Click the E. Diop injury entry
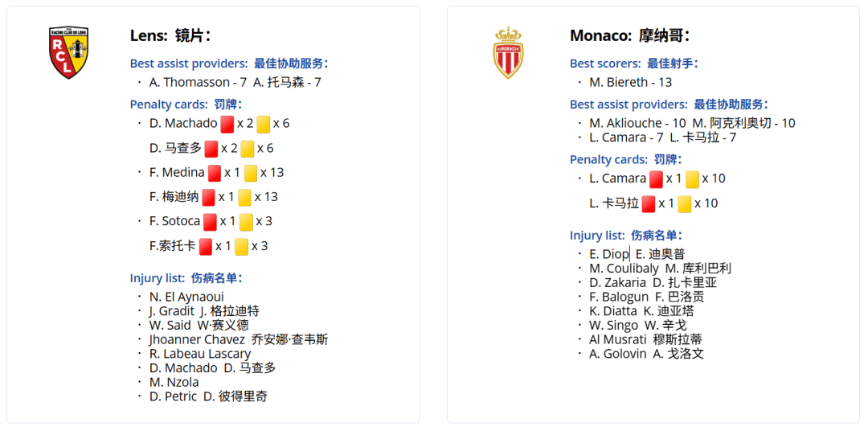 pyautogui.click(x=609, y=254)
